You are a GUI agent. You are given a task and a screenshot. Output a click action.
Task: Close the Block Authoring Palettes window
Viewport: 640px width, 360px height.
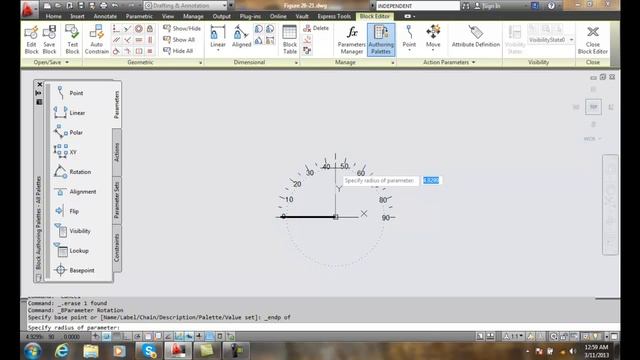click(x=40, y=84)
